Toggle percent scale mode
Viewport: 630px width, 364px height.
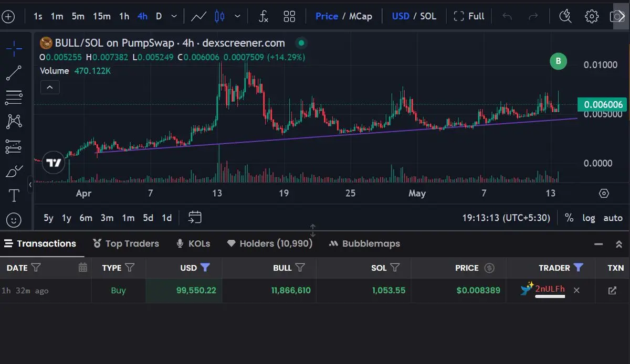coord(569,218)
